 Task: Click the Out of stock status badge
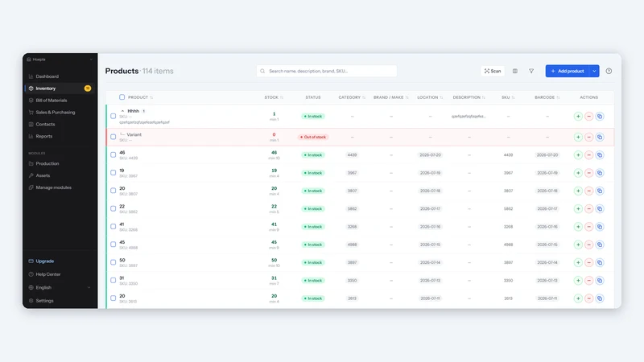coord(313,137)
